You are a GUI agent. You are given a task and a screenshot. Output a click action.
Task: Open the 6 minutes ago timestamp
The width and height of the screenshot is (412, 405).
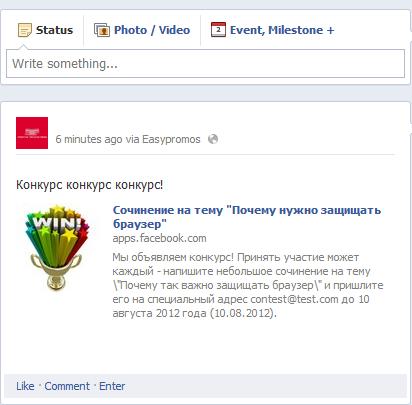(89, 139)
